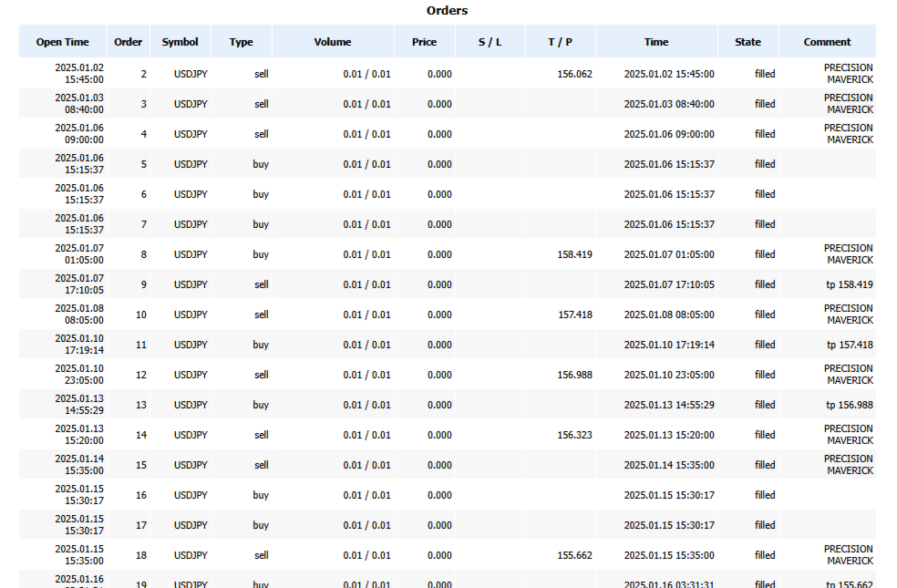This screenshot has width=897, height=588.
Task: Click the State column header
Action: [x=747, y=42]
